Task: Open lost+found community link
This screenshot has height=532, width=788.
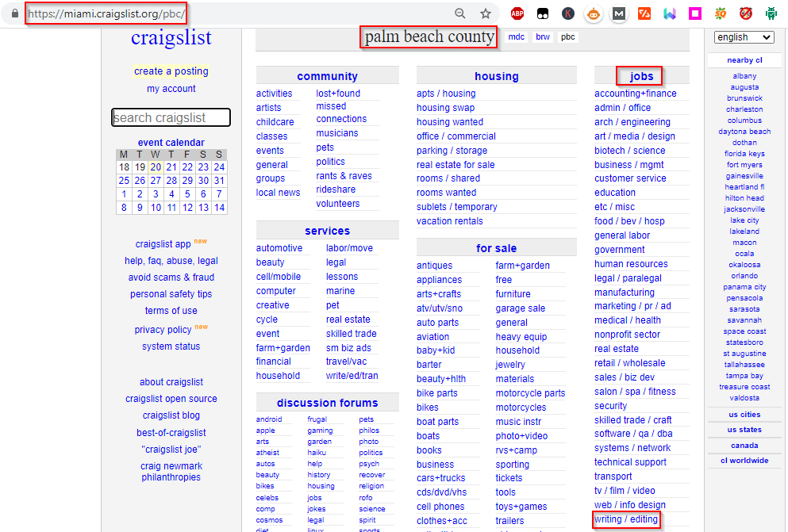Action: tap(338, 94)
